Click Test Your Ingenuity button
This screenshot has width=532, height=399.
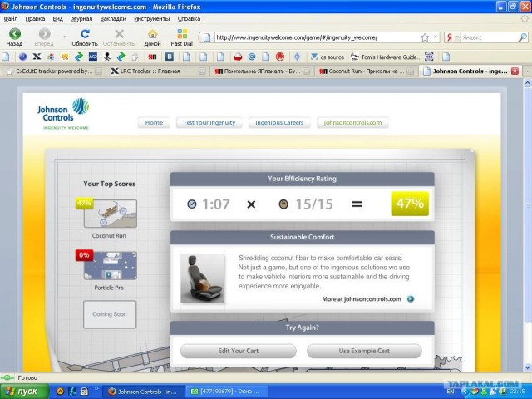209,122
